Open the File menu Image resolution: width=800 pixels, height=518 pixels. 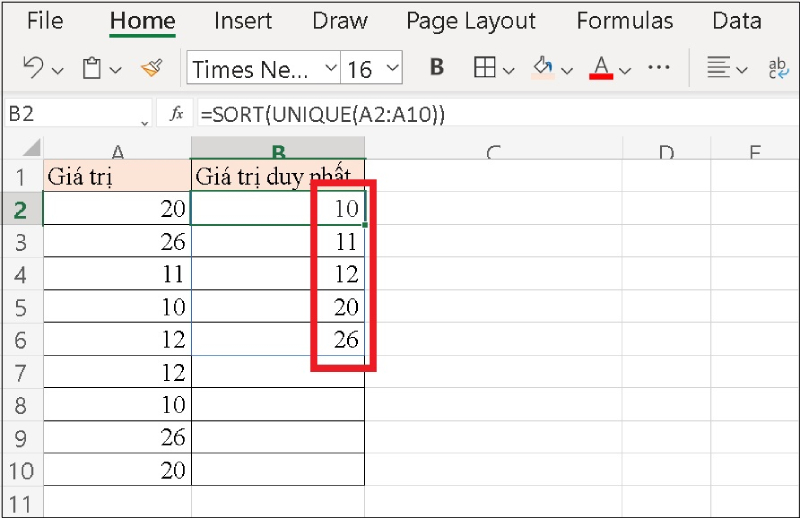(44, 21)
